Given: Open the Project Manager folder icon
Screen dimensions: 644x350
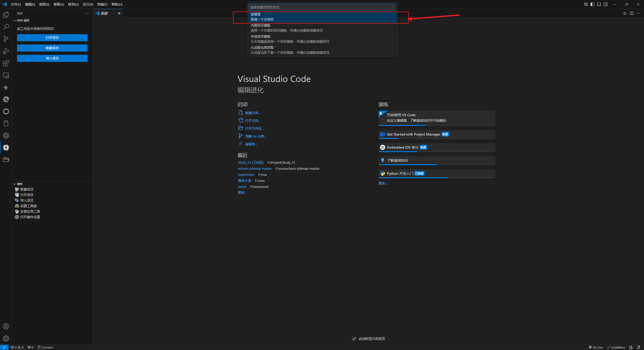Looking at the screenshot, I should click(6, 160).
